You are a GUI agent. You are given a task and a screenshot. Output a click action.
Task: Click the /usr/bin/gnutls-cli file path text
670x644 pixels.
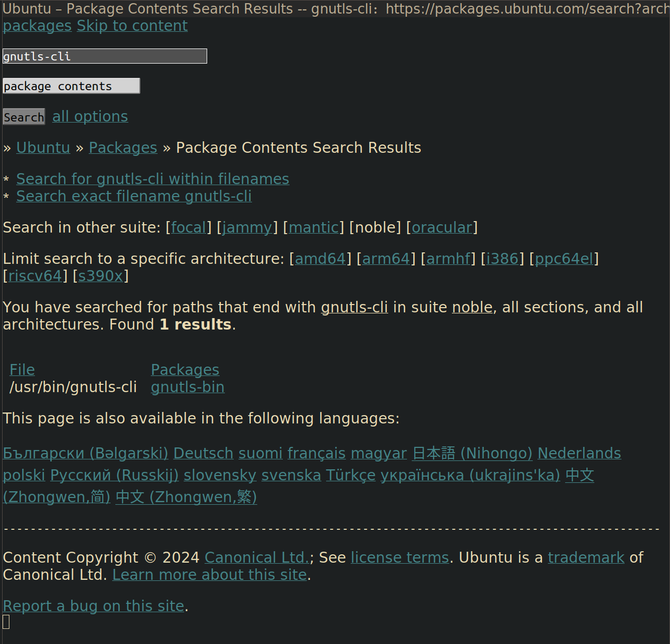pyautogui.click(x=73, y=387)
